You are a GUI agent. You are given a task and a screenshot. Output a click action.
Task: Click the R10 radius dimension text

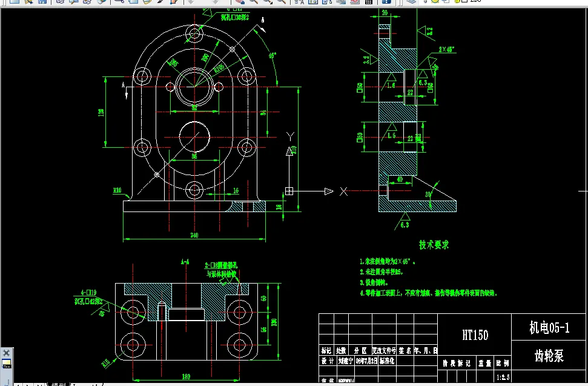pos(117,190)
